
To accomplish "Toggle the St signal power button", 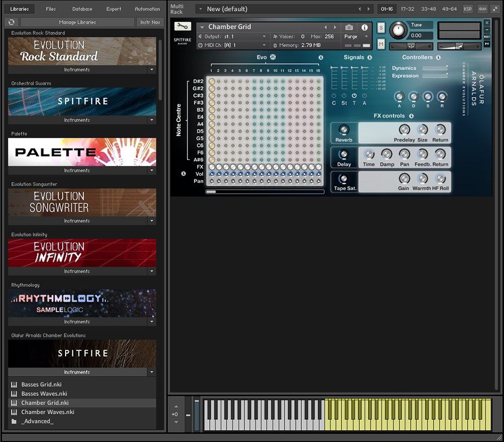I will [x=344, y=95].
